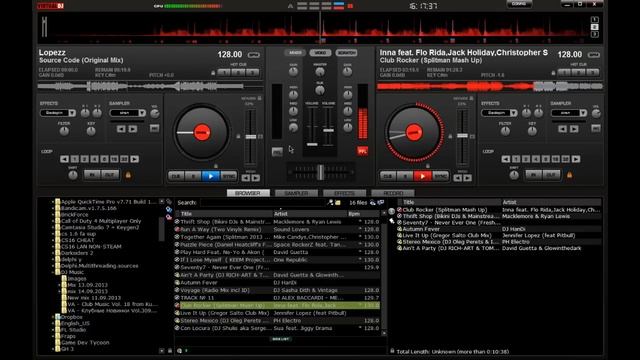Image resolution: width=640 pixels, height=360 pixels.
Task: Click the CUE button on the right deck
Action: pos(387,176)
